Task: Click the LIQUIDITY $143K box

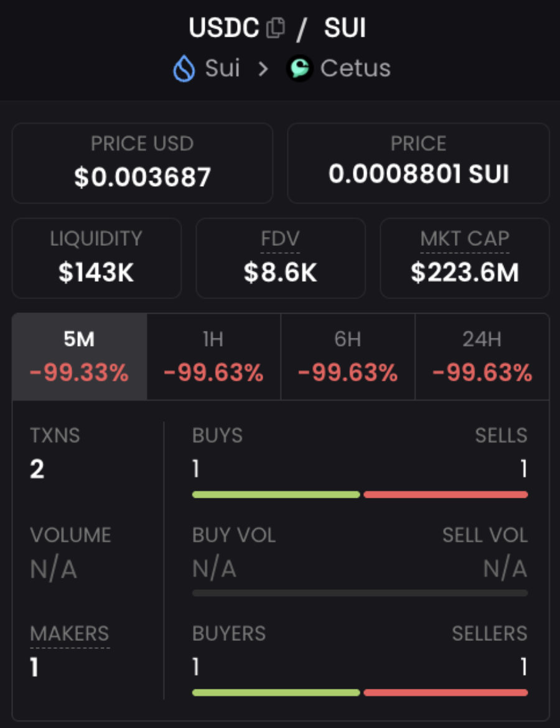Action: tap(96, 258)
